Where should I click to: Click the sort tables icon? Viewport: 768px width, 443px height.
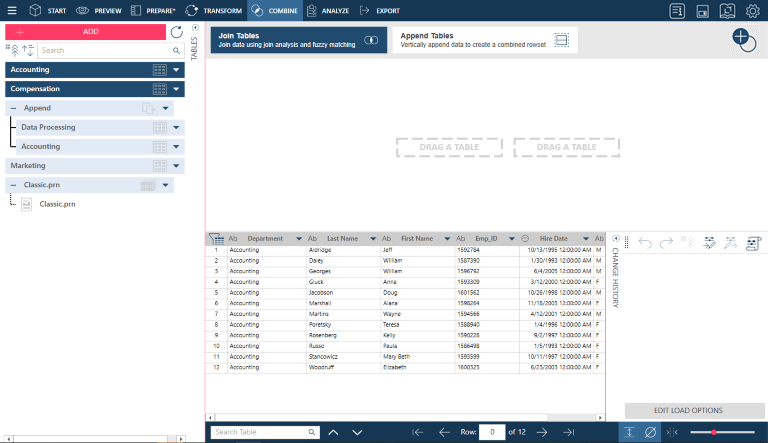click(x=28, y=50)
